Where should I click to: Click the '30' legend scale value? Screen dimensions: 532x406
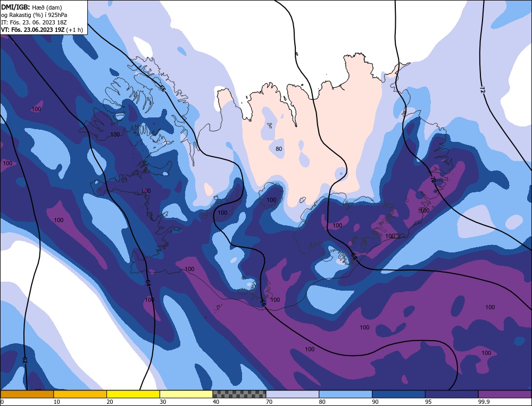(163, 402)
